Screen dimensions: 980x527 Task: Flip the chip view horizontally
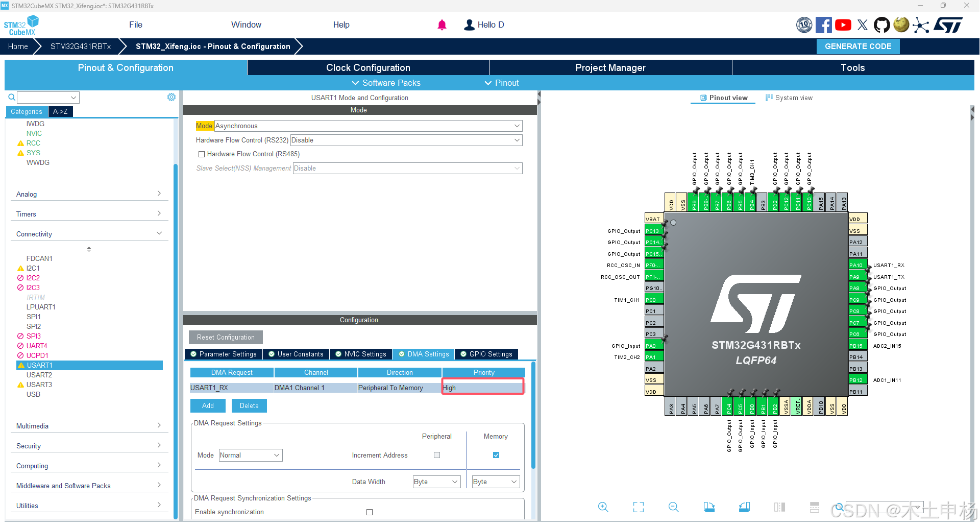coord(779,507)
